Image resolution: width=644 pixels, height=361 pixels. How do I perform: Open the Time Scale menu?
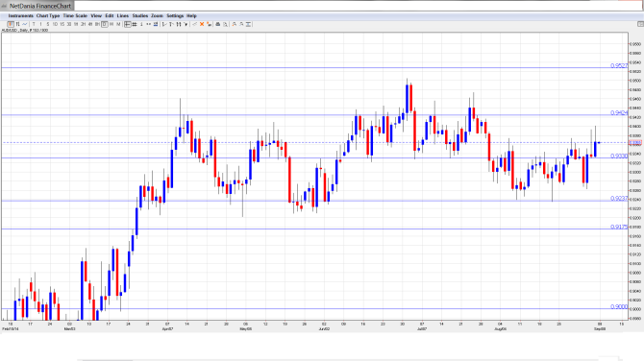click(x=75, y=16)
